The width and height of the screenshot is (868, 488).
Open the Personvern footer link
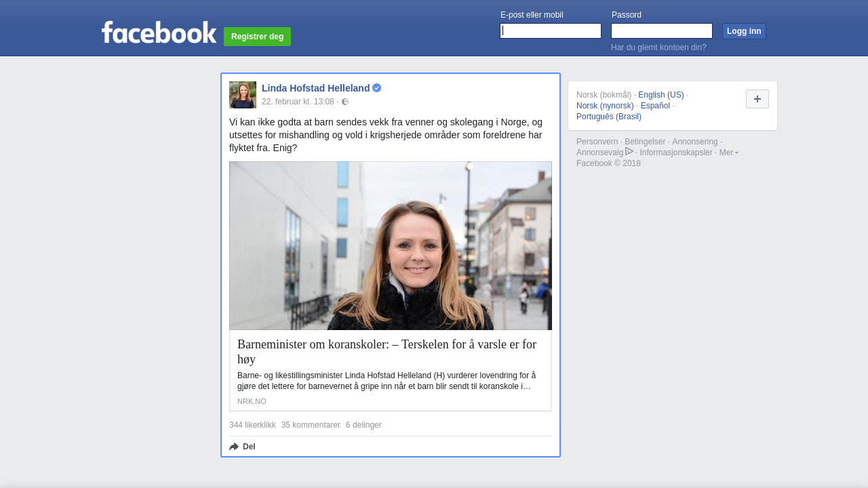pos(597,142)
